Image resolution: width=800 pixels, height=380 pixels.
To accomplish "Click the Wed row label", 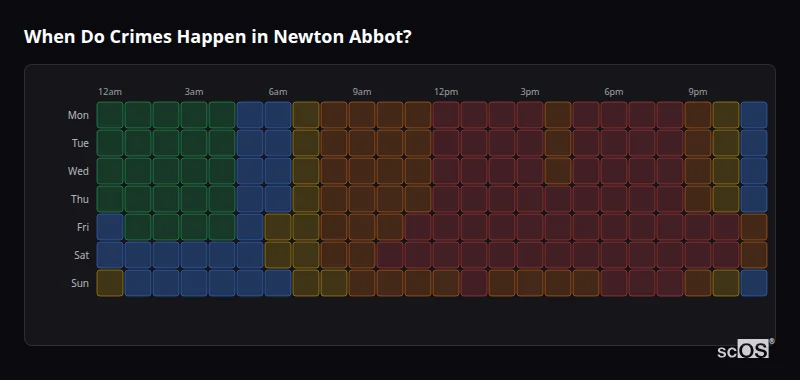I will point(78,171).
